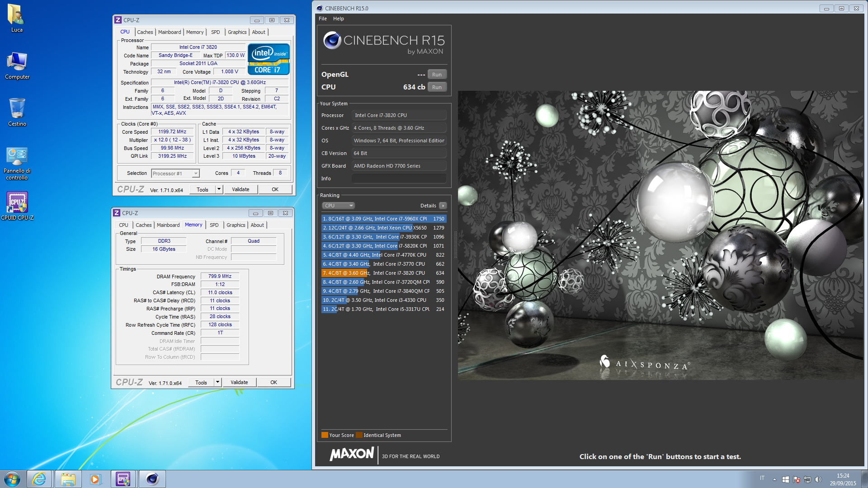Open Action Center flag tray icon
Image resolution: width=868 pixels, height=488 pixels.
point(797,479)
